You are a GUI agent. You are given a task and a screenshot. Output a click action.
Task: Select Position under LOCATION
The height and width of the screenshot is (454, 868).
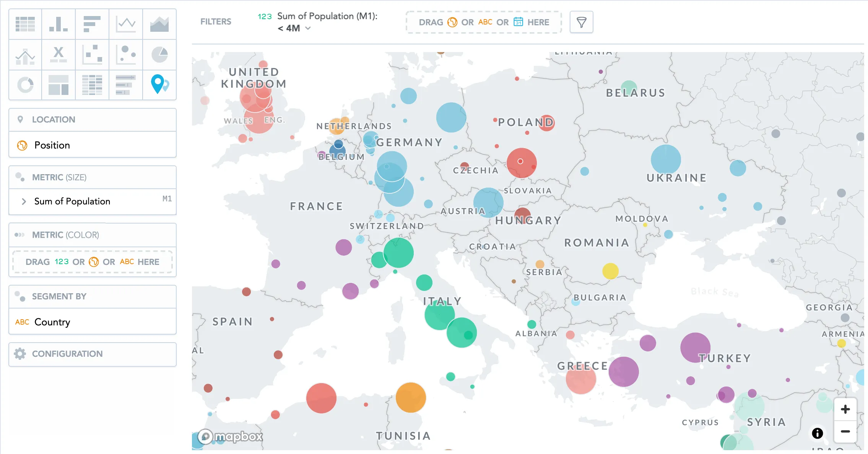pyautogui.click(x=52, y=145)
